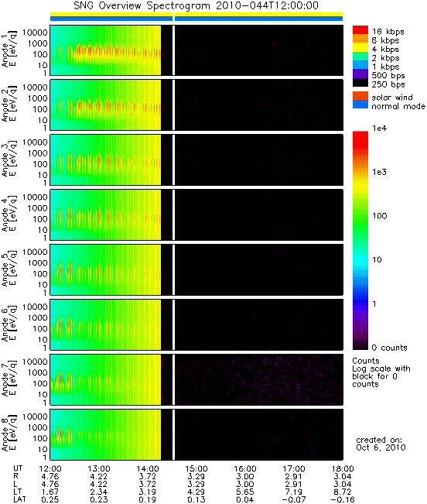This screenshot has height=504, width=427.
Task: Select the Anode 7 spectrogram panel
Action: click(x=196, y=379)
